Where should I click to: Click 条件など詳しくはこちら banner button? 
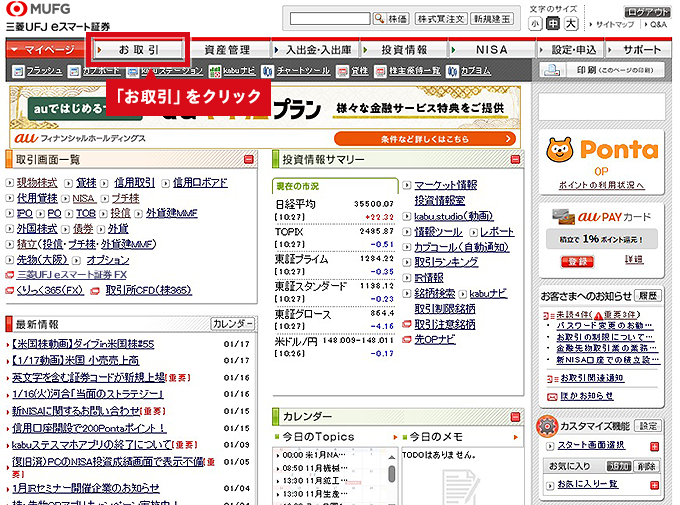click(x=425, y=139)
